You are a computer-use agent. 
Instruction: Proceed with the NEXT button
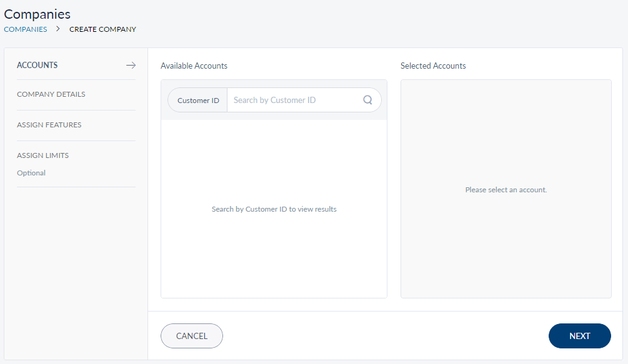579,336
